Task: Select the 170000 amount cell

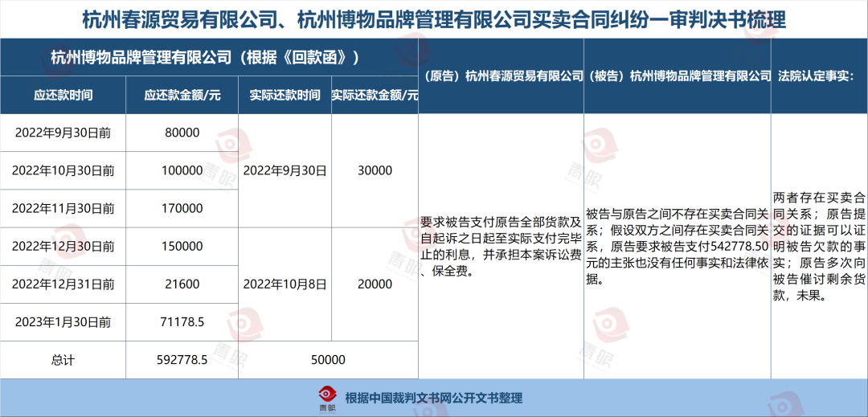Action: point(182,208)
